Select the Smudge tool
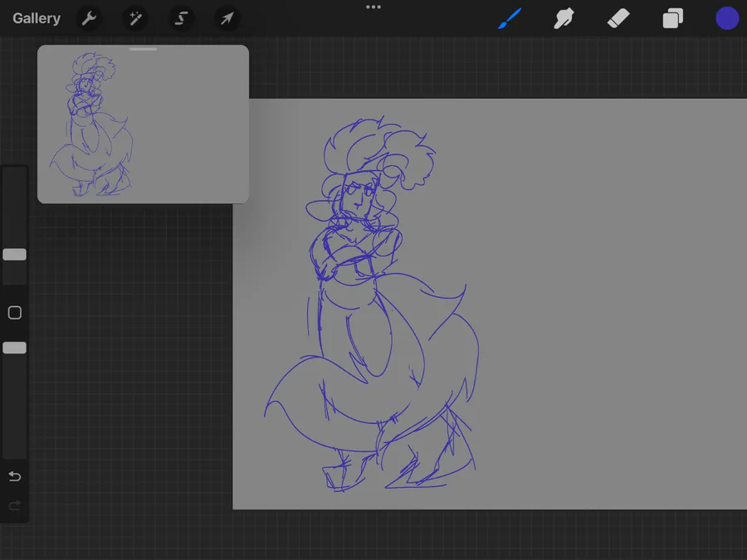Viewport: 747px width, 560px height. pos(564,18)
